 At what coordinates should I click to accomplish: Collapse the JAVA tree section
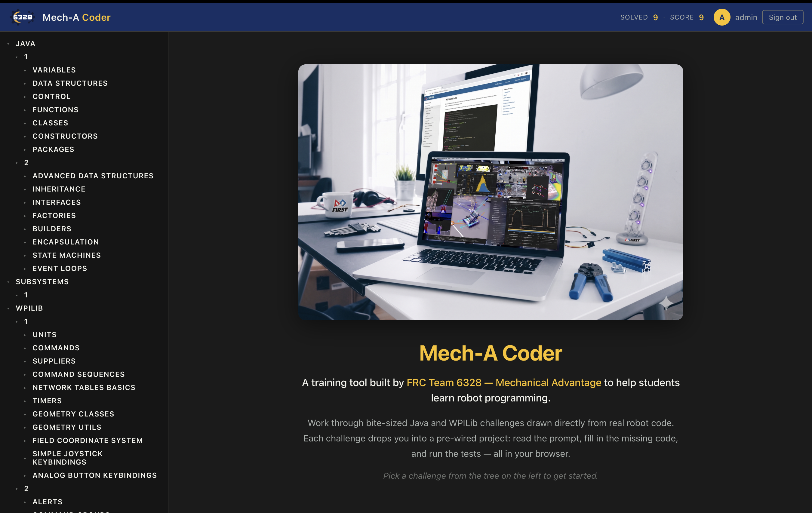coord(25,44)
